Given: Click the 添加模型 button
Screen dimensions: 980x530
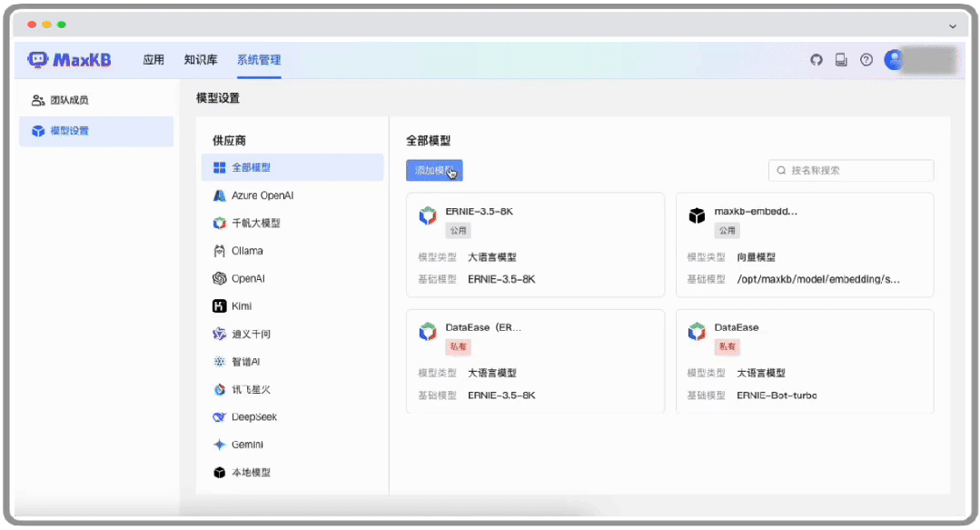Looking at the screenshot, I should point(434,170).
